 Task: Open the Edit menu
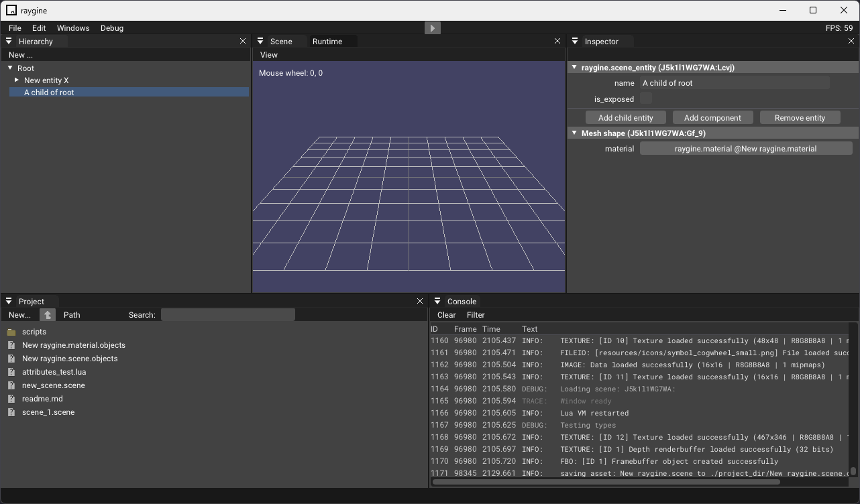pyautogui.click(x=39, y=28)
